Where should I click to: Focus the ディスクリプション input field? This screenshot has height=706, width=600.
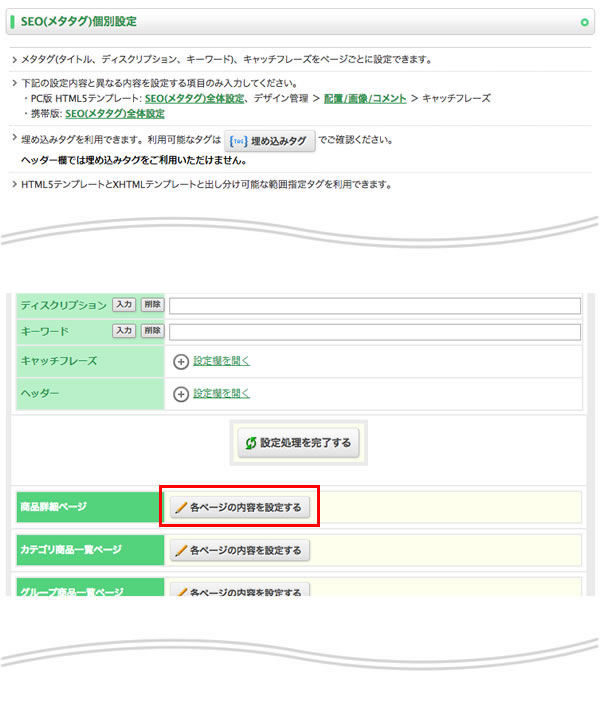tap(374, 306)
